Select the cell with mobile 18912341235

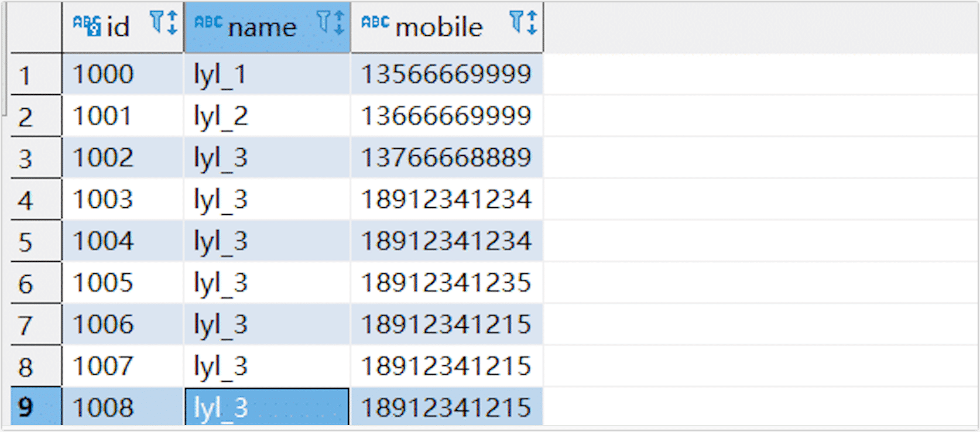(447, 283)
